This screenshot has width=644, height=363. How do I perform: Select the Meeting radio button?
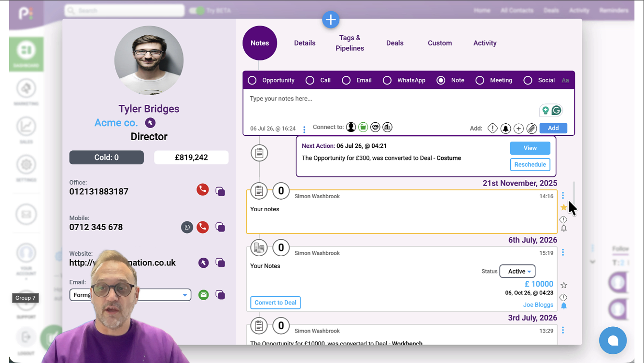click(480, 80)
